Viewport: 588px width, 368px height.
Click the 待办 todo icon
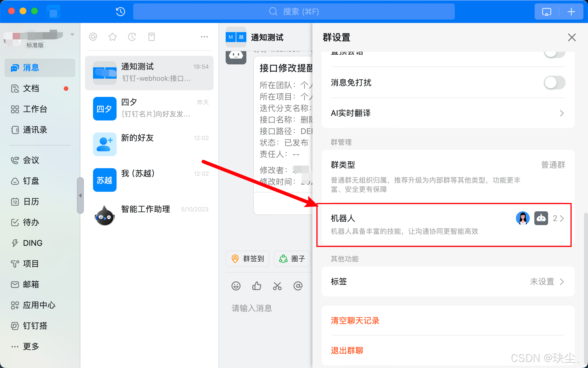15,222
